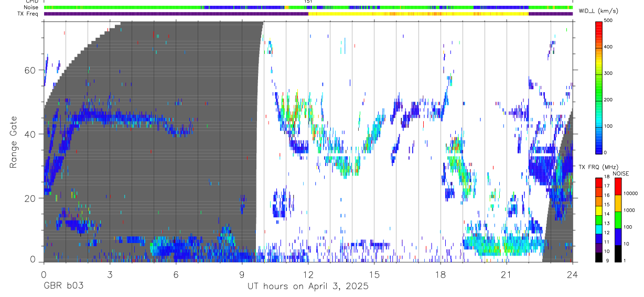Viewport: 644px width, 297px height.
Task: Click the "13" tick on TX FRQ legend
Action: point(607,224)
